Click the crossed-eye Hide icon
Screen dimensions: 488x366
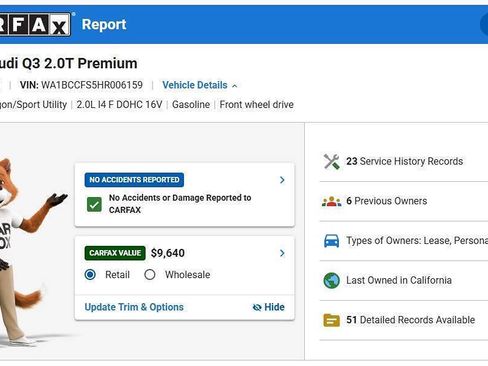coord(257,307)
